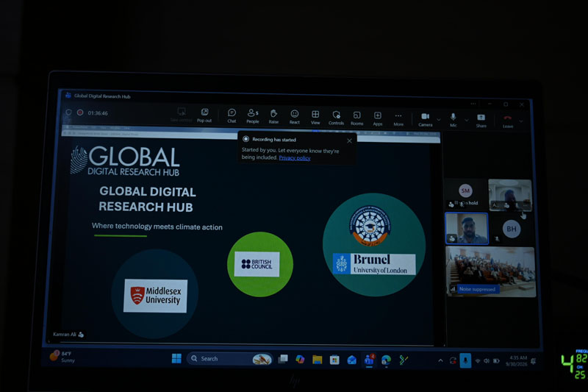Viewport: 588px width, 392px height.
Task: Open Microsoft Teams taskbar icon
Action: coord(370,360)
